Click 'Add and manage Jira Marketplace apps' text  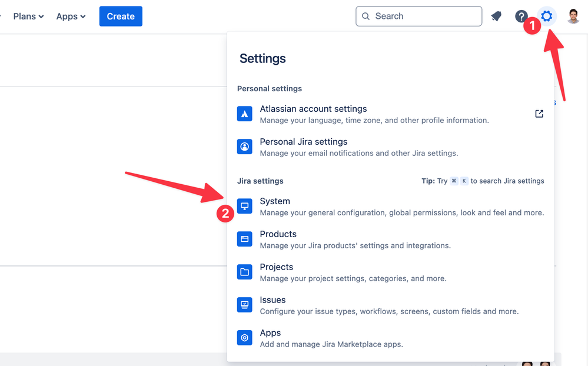coord(331,344)
